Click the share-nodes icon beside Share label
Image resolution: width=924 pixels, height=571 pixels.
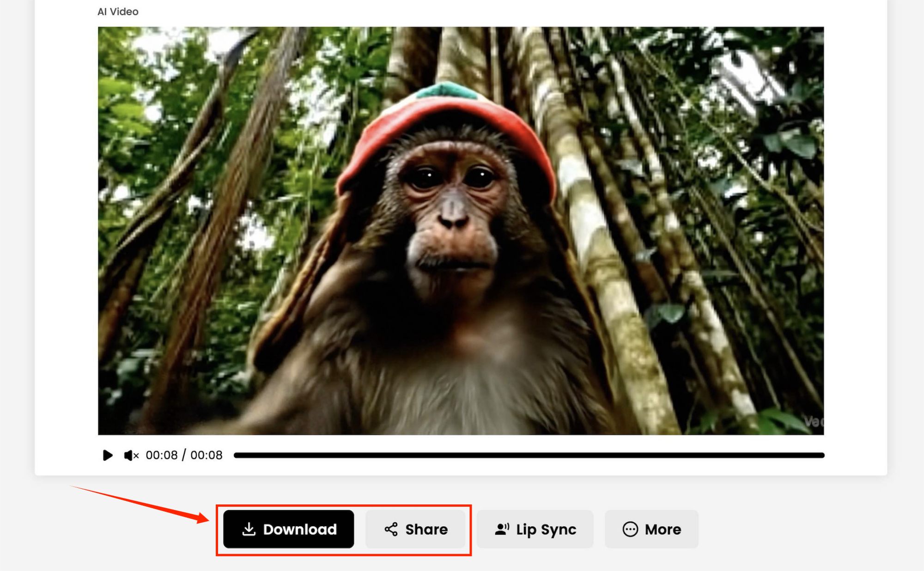click(390, 529)
